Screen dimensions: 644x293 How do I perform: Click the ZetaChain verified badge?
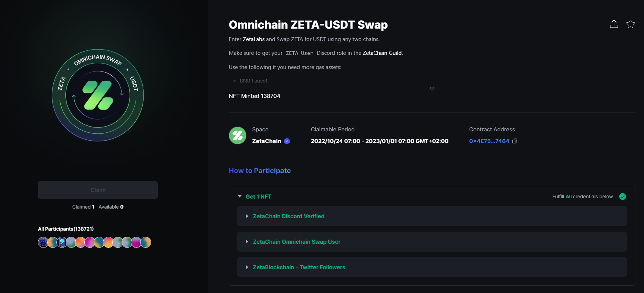pyautogui.click(x=287, y=141)
